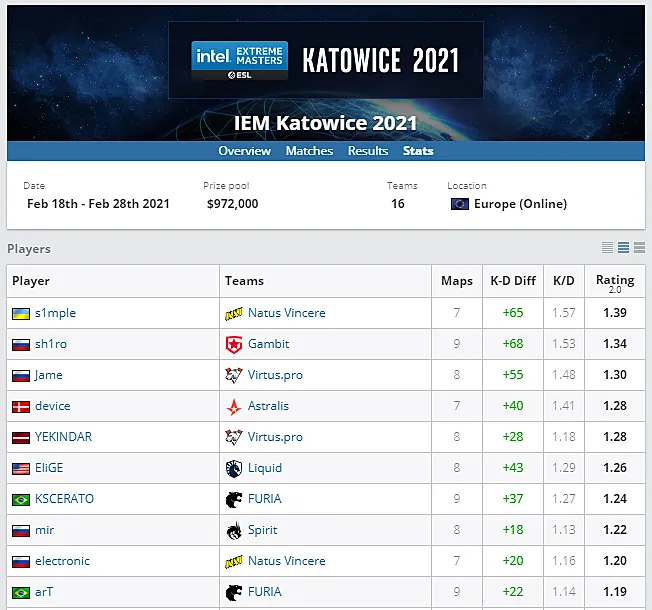Open the Astralis team link
The height and width of the screenshot is (610, 652).
268,406
